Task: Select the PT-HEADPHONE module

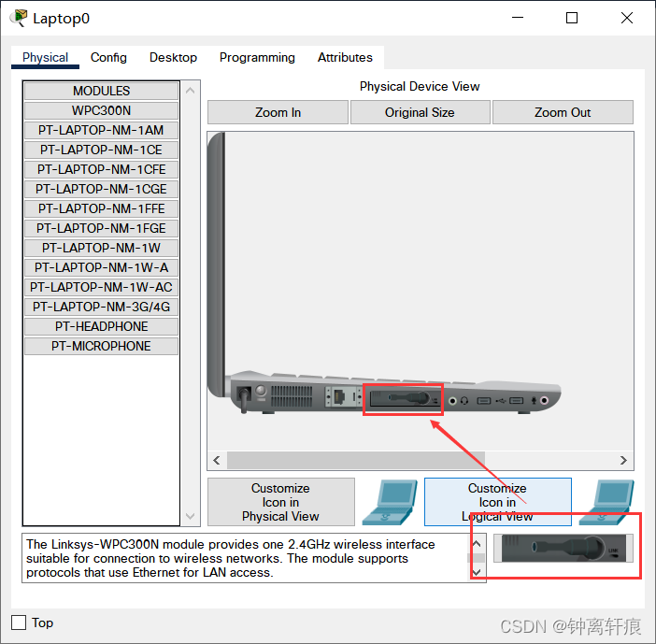Action: point(101,326)
